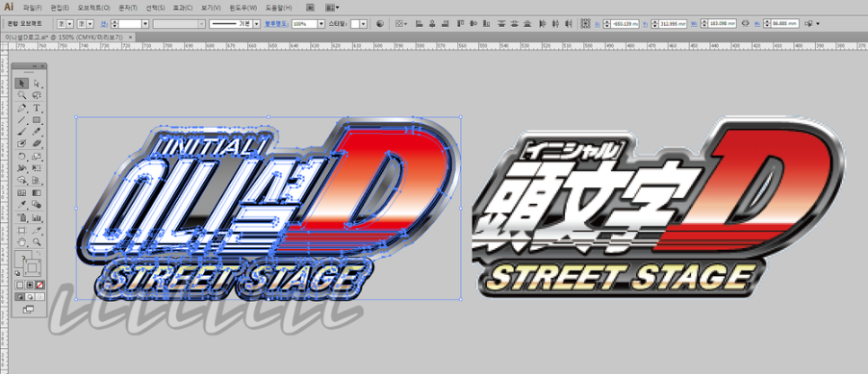This screenshot has width=868, height=374.
Task: Select the Rectangle tool
Action: 37,120
